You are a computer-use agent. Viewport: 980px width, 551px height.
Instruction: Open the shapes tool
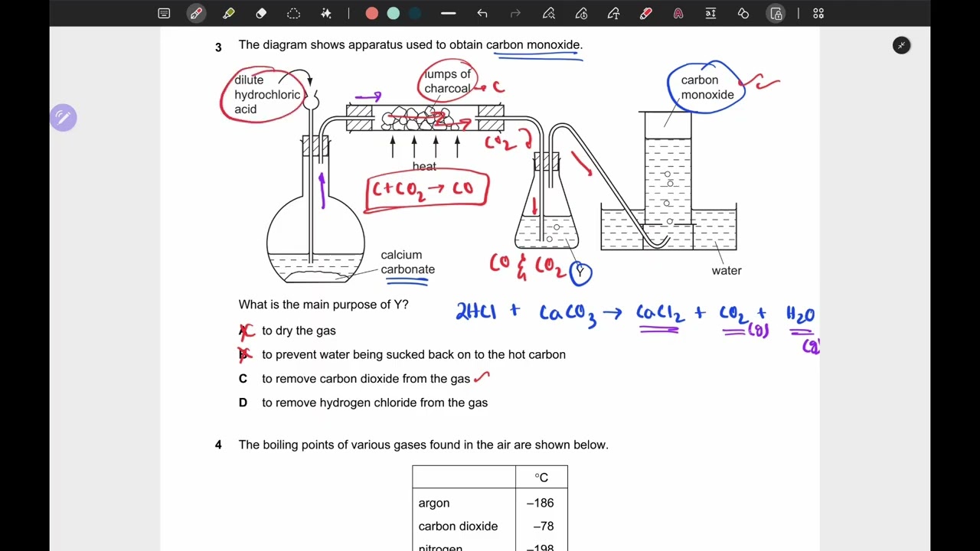point(743,13)
